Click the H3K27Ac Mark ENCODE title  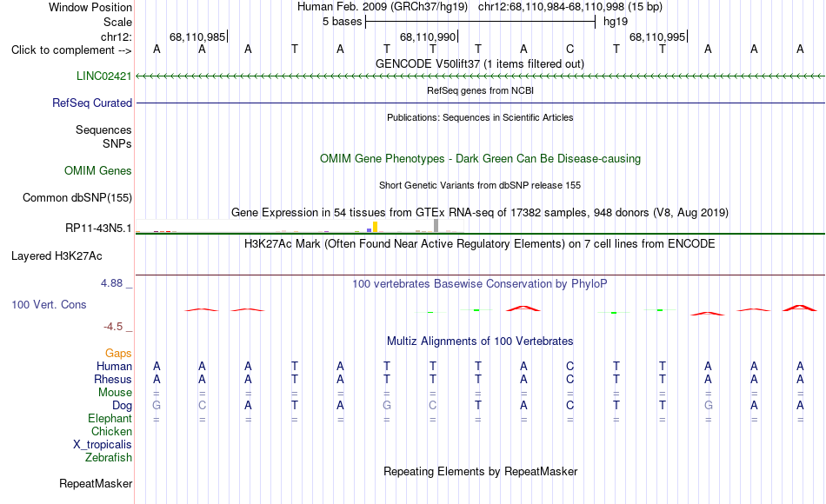[480, 244]
